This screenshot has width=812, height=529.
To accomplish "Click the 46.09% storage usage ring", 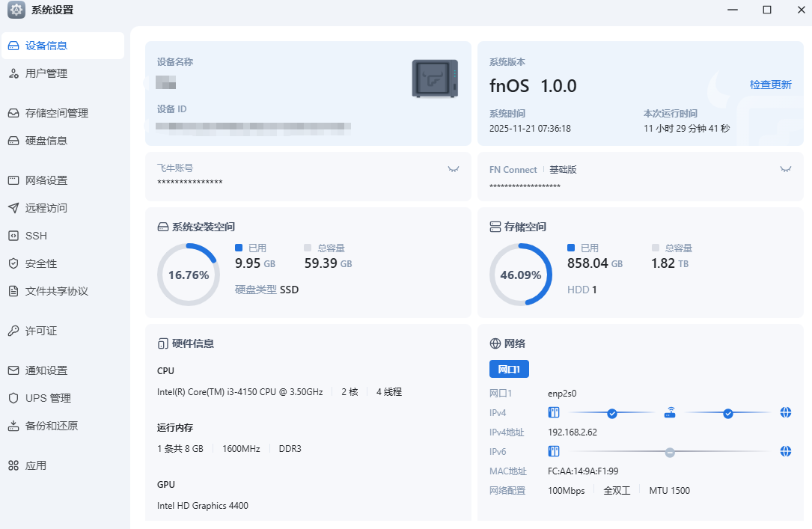I will pos(520,275).
